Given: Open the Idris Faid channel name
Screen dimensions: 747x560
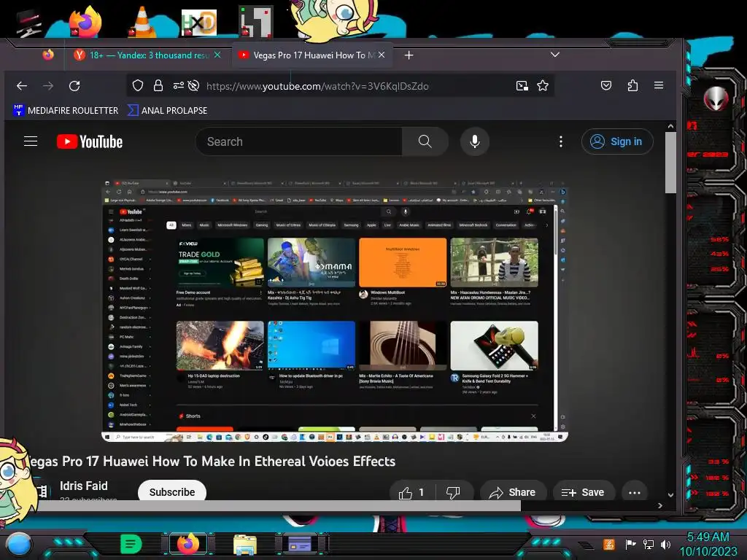Looking at the screenshot, I should [84, 486].
